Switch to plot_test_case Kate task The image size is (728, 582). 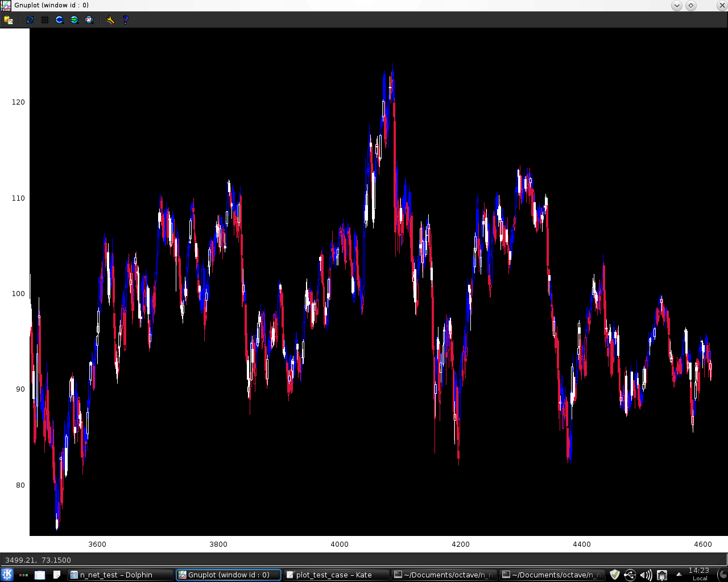[x=337, y=575]
